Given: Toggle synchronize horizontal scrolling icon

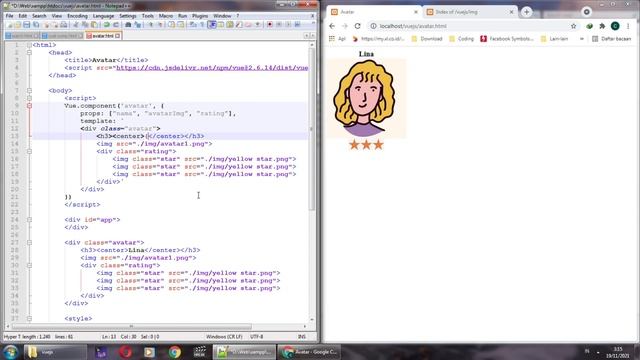Looking at the screenshot, I should pos(180,25).
